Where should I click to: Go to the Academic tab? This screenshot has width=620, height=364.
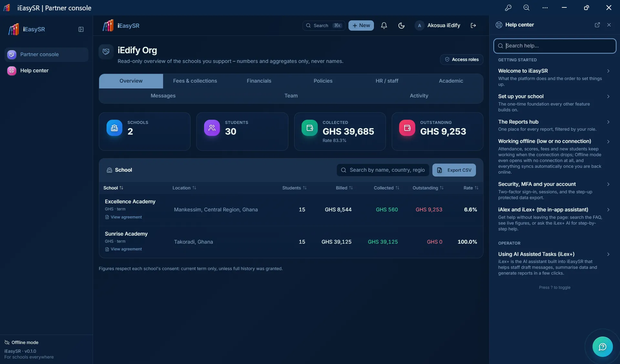(451, 81)
